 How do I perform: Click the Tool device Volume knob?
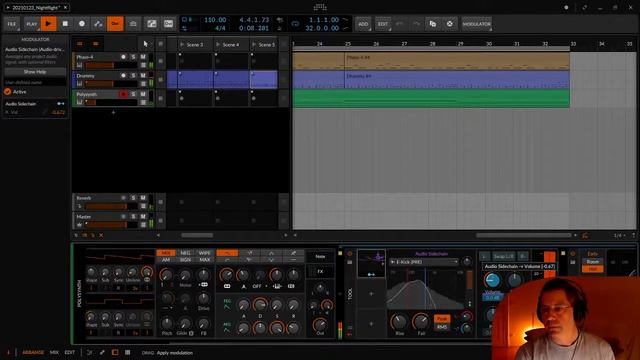(x=492, y=281)
